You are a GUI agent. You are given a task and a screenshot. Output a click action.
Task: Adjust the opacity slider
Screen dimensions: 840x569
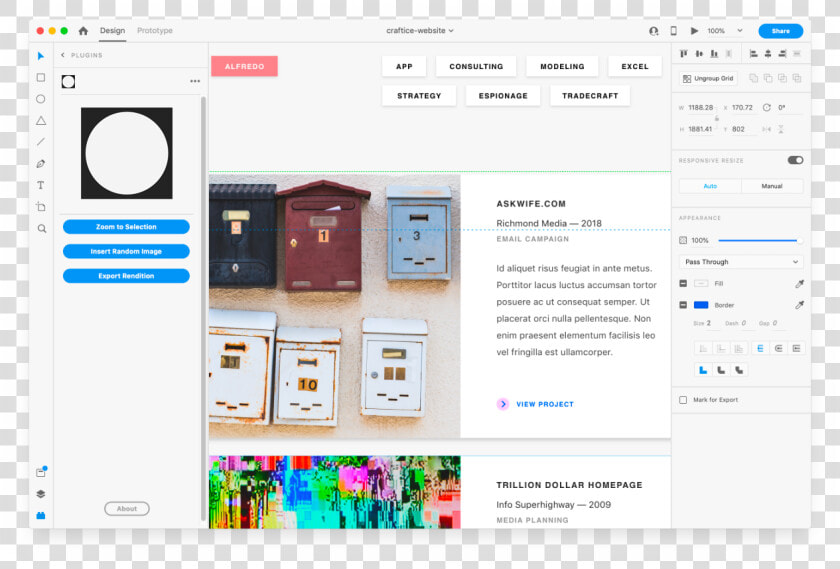tap(760, 241)
